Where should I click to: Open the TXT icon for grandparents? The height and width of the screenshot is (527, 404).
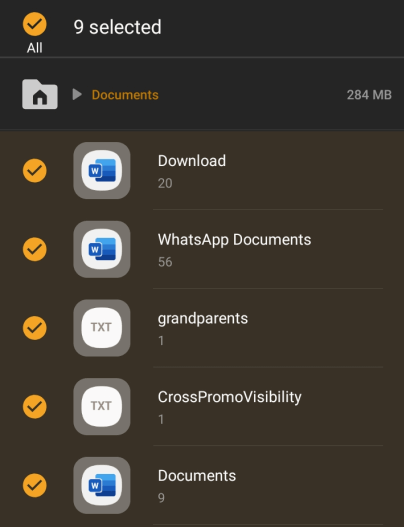pos(102,328)
